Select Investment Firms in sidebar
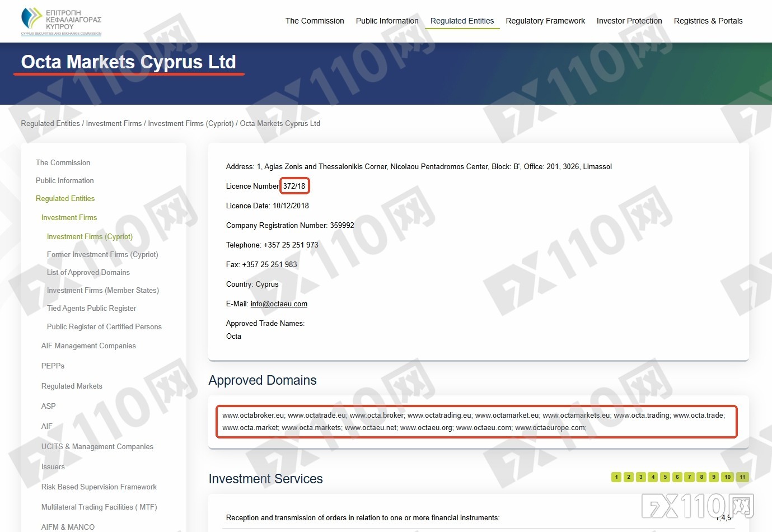Viewport: 772px width, 532px height. coord(69,217)
